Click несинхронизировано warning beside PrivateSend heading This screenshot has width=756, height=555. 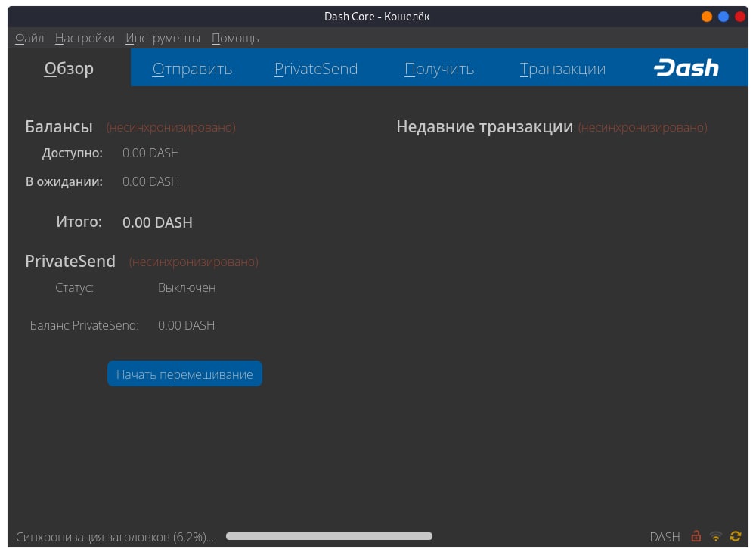(194, 262)
